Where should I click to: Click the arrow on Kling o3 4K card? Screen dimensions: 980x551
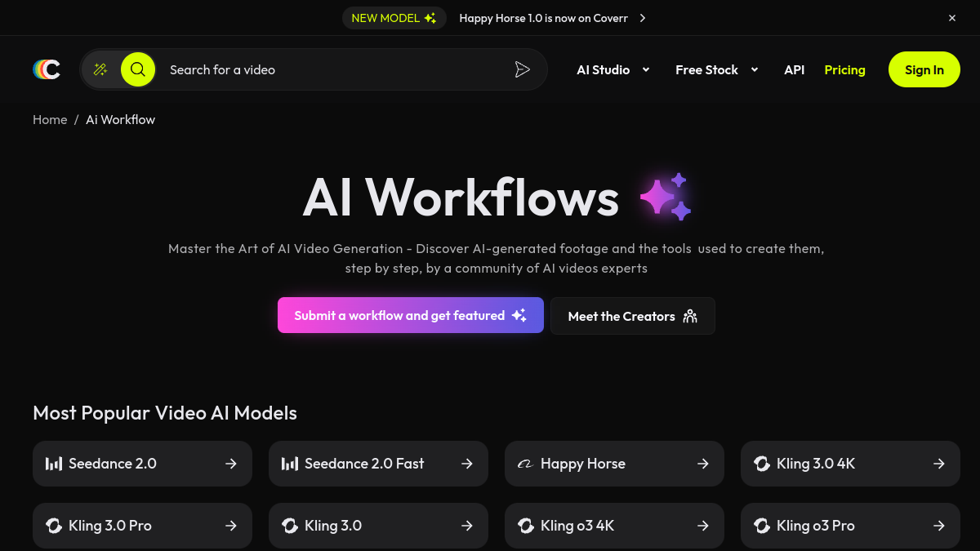(703, 526)
